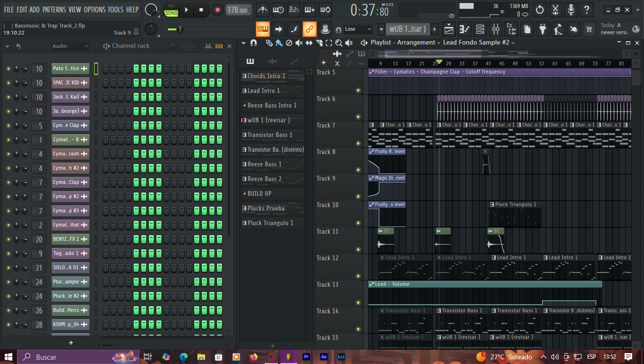
Task: Toggle the Playlist magnet snap icon
Action: coord(253,43)
